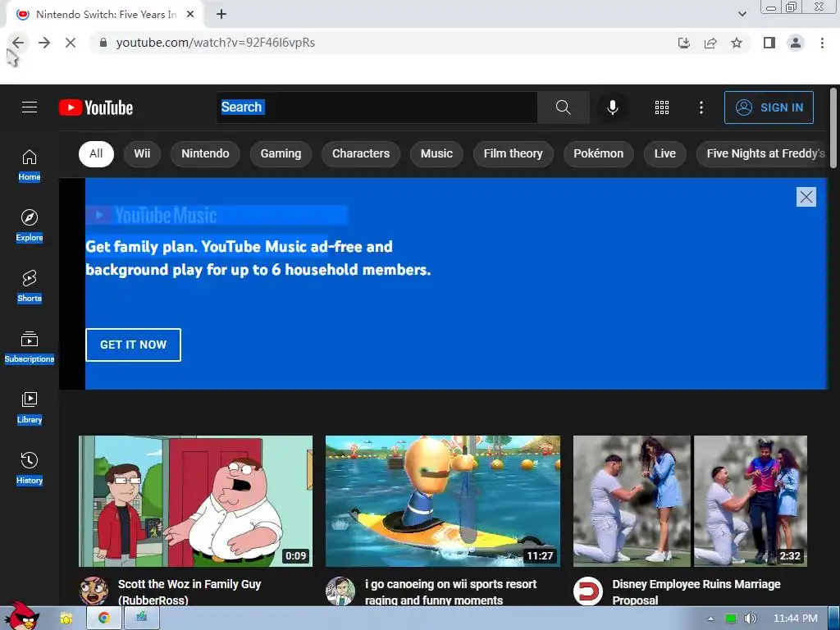The width and height of the screenshot is (840, 630).
Task: Open the wii sports resort canoeing thumbnail
Action: (443, 501)
